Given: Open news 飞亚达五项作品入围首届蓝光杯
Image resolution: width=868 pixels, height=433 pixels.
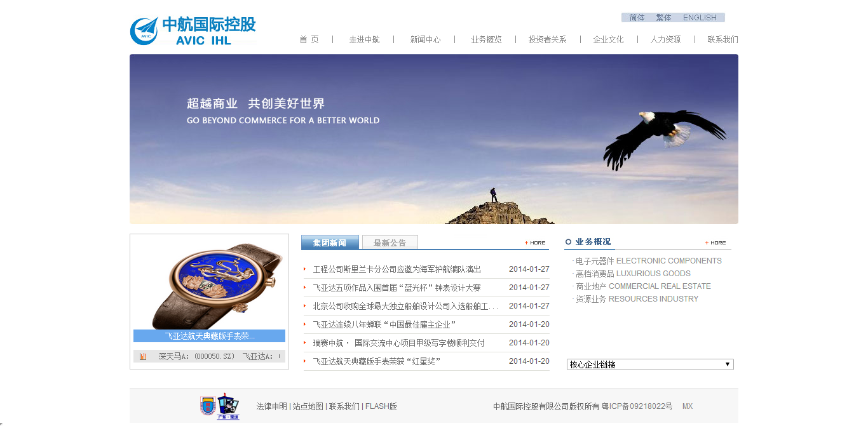Looking at the screenshot, I should (397, 288).
